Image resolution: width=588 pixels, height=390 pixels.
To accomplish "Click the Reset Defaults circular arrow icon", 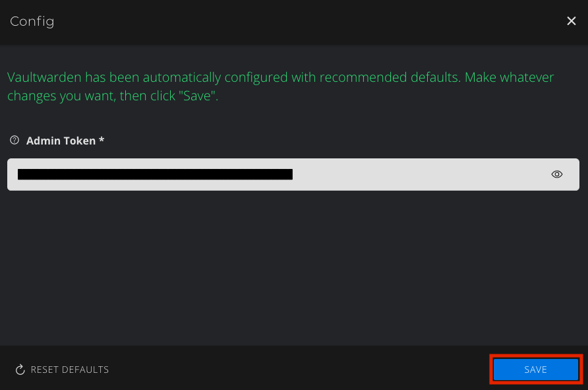I will click(x=20, y=370).
